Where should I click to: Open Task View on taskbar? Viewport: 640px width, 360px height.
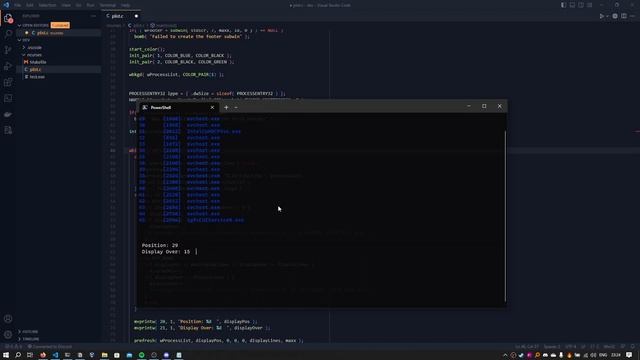(x=30, y=355)
